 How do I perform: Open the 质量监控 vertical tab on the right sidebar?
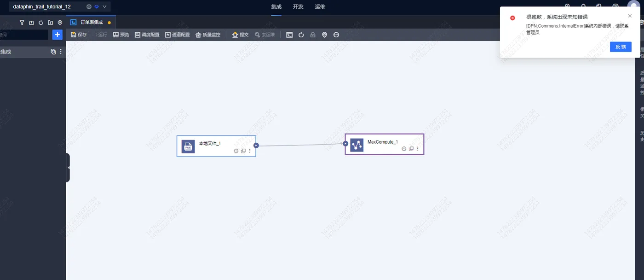(x=642, y=82)
